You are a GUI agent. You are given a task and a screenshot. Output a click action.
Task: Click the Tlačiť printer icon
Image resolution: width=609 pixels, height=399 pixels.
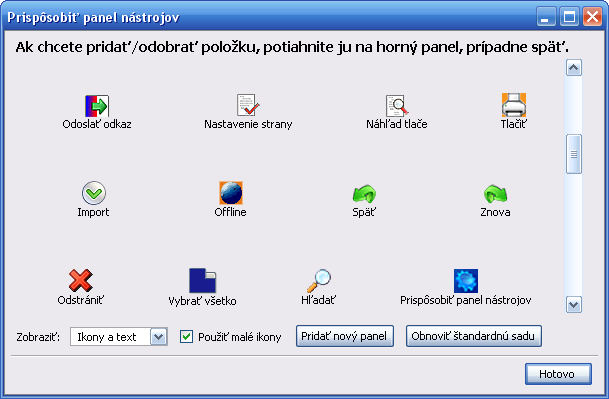pos(513,105)
